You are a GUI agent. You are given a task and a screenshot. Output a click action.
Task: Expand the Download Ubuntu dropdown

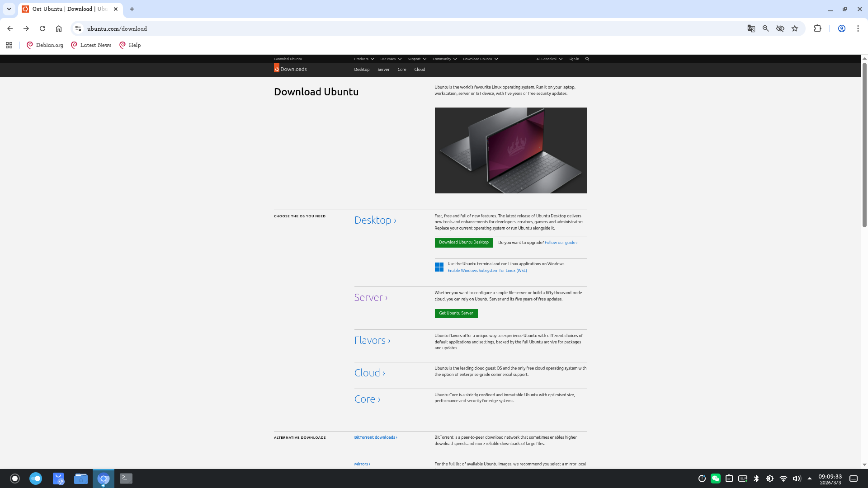(480, 59)
